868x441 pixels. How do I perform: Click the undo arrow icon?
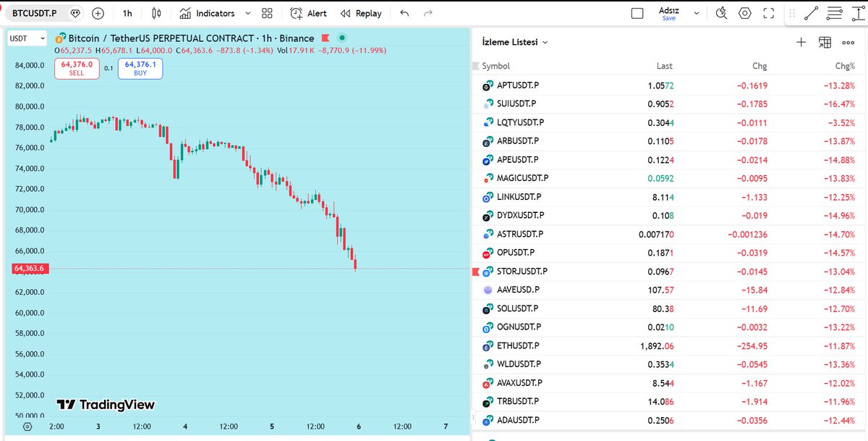point(404,13)
